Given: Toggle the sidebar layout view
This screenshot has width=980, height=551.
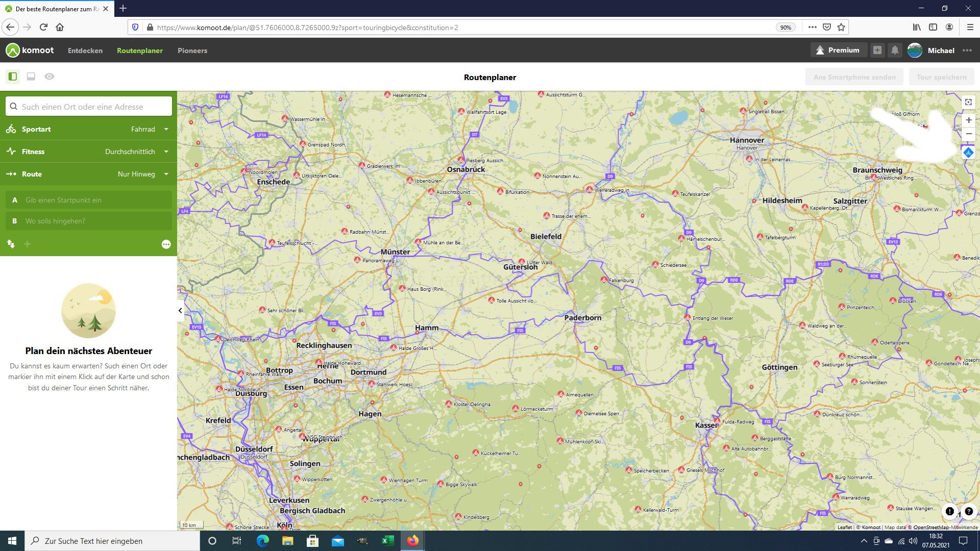Looking at the screenshot, I should (13, 77).
